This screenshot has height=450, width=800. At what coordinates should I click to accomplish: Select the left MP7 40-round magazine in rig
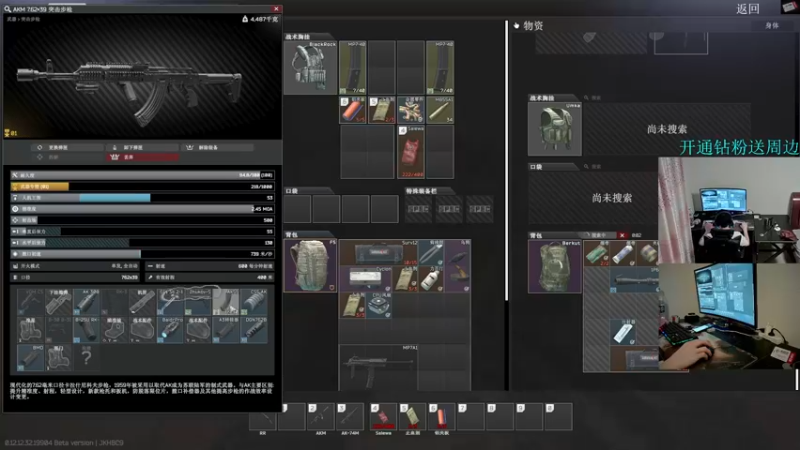click(353, 67)
